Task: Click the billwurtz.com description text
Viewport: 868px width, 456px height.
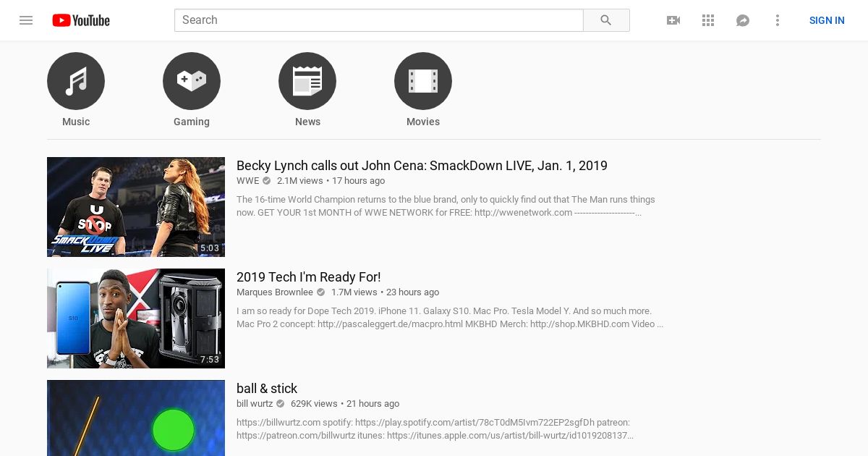Action: [435, 429]
